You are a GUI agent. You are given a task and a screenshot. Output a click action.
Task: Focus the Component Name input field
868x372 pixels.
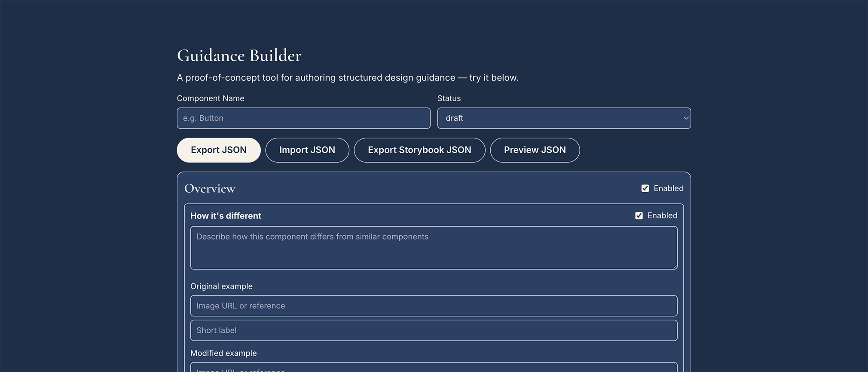pos(304,118)
